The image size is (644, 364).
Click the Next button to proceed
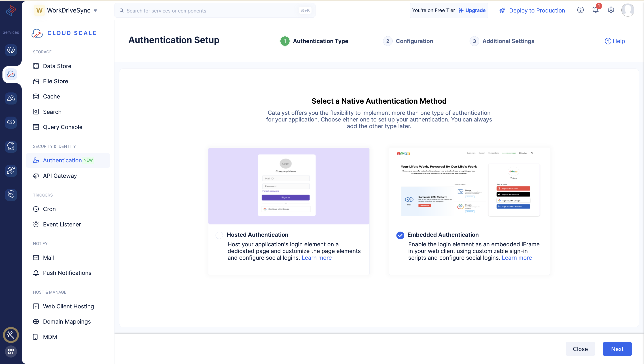tap(617, 349)
